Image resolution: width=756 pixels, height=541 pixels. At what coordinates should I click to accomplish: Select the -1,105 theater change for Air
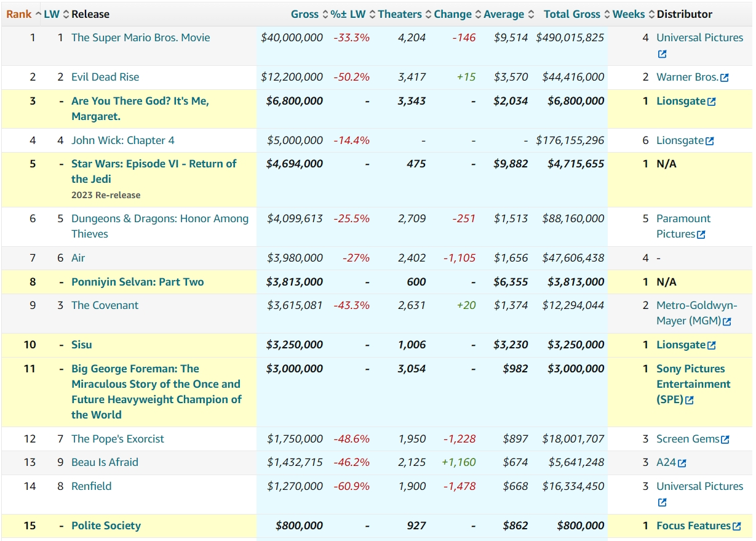[460, 258]
